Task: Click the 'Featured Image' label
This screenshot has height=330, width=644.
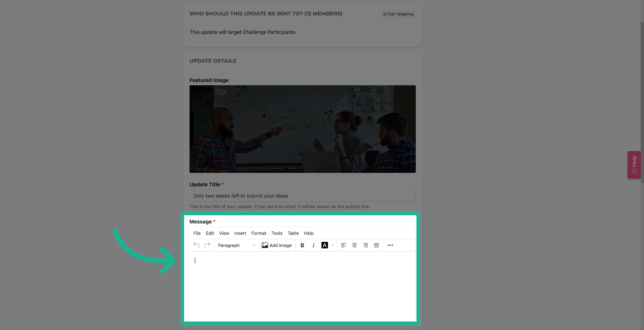Action: (x=209, y=80)
